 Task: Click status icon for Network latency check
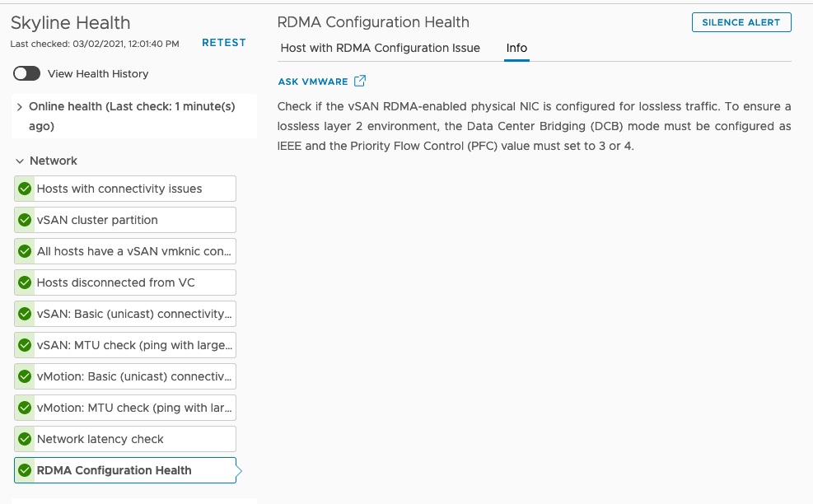(x=25, y=439)
